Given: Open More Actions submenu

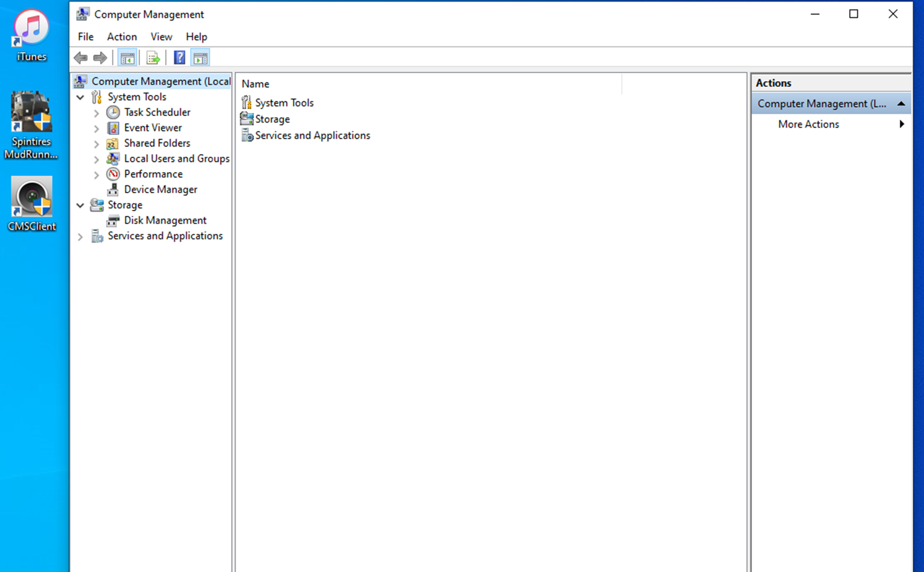Looking at the screenshot, I should (x=808, y=124).
